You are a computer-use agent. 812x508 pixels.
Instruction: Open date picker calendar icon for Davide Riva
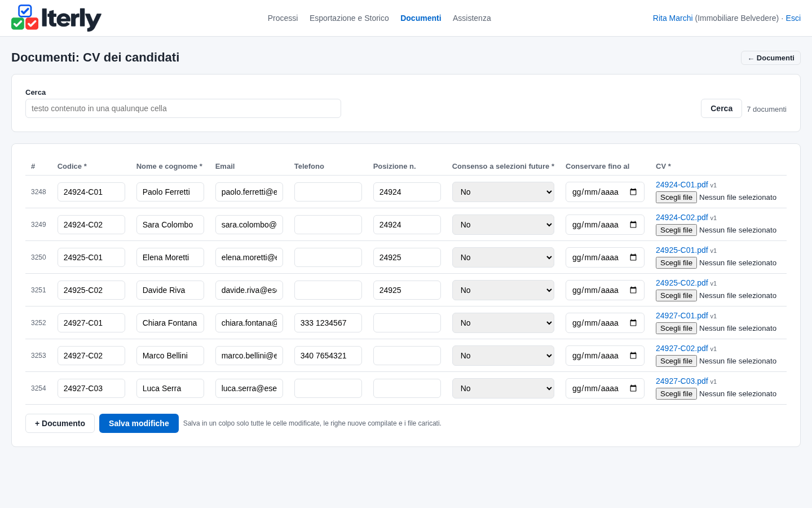pos(633,290)
